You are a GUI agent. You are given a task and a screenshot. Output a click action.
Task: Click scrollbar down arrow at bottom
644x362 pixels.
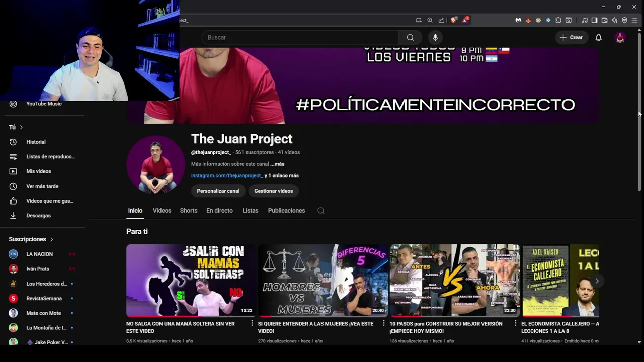pyautogui.click(x=639, y=342)
